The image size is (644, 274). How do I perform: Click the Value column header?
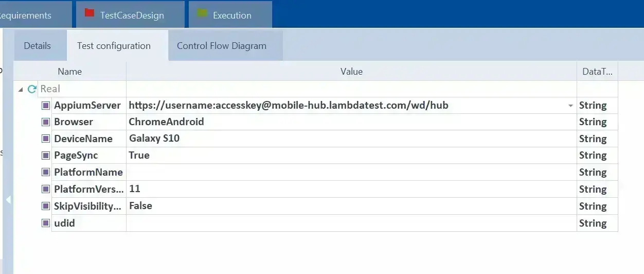click(351, 72)
